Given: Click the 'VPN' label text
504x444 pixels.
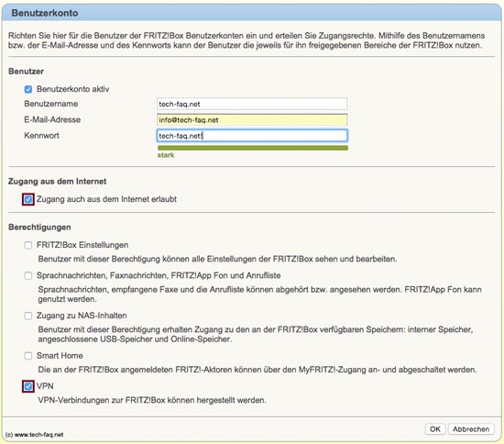Looking at the screenshot, I should point(45,386).
